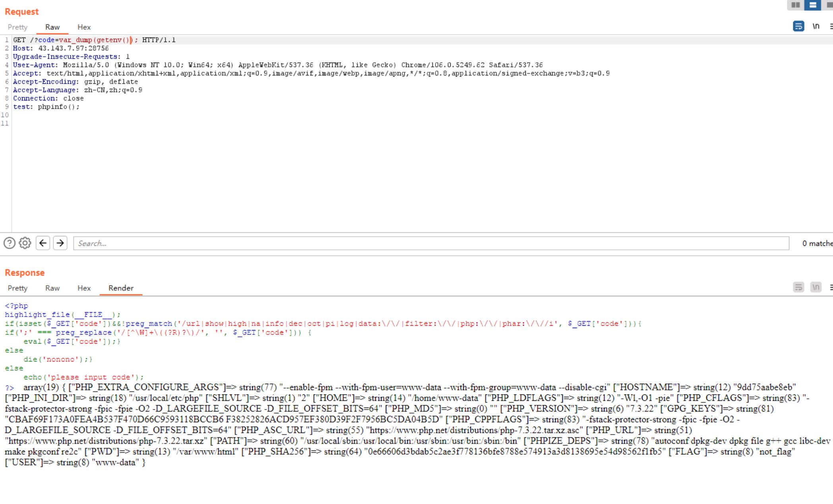Click the Connection: close header line

point(48,98)
